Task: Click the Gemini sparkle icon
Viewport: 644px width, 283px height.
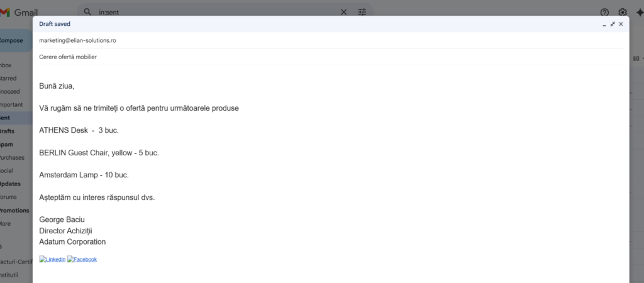Action: click(640, 12)
